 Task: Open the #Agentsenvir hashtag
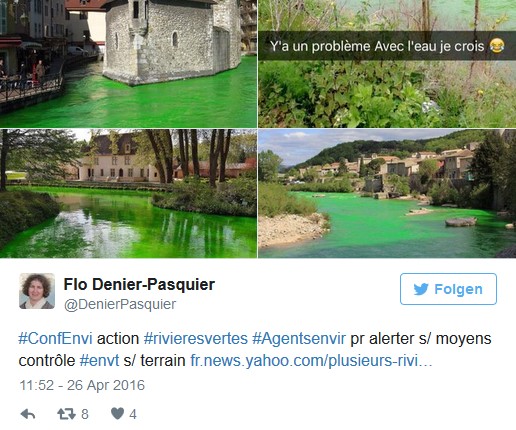click(299, 339)
